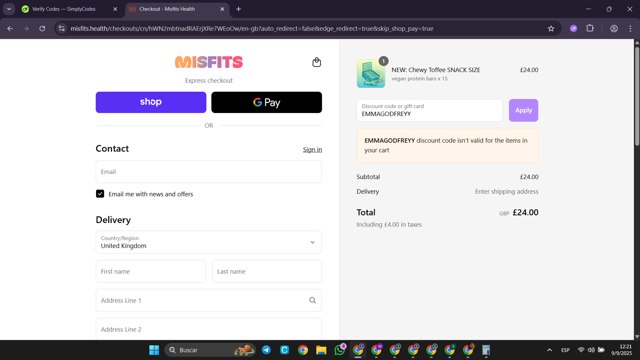640x360 pixels.
Task: Click the address search magnifier icon
Action: 312,300
